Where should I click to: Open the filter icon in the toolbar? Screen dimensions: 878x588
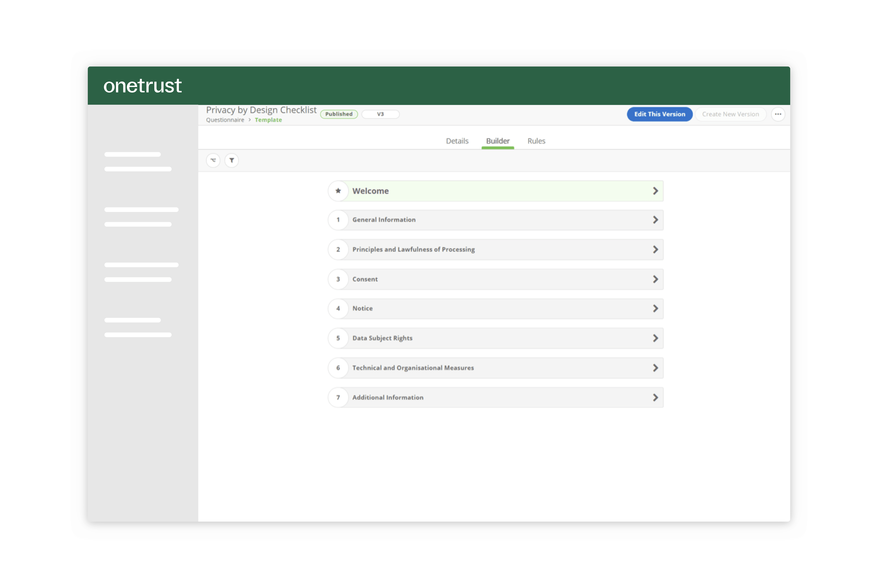[x=232, y=160]
